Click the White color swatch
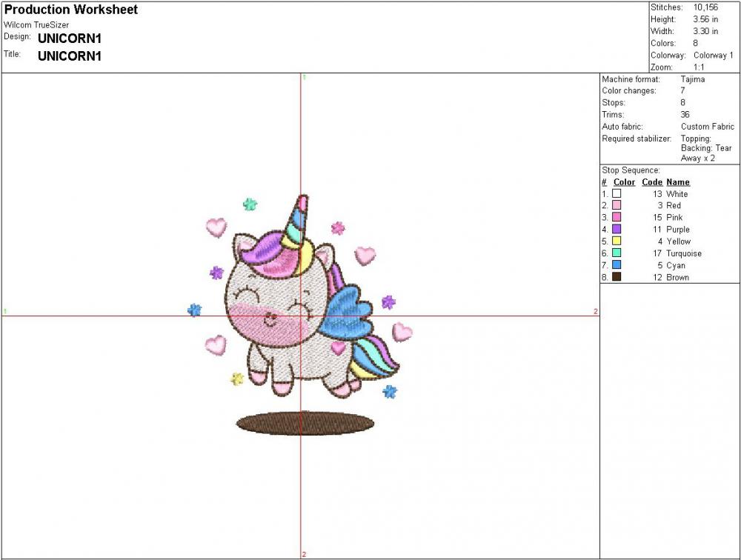Viewport: 741px width, 560px height. coord(617,193)
